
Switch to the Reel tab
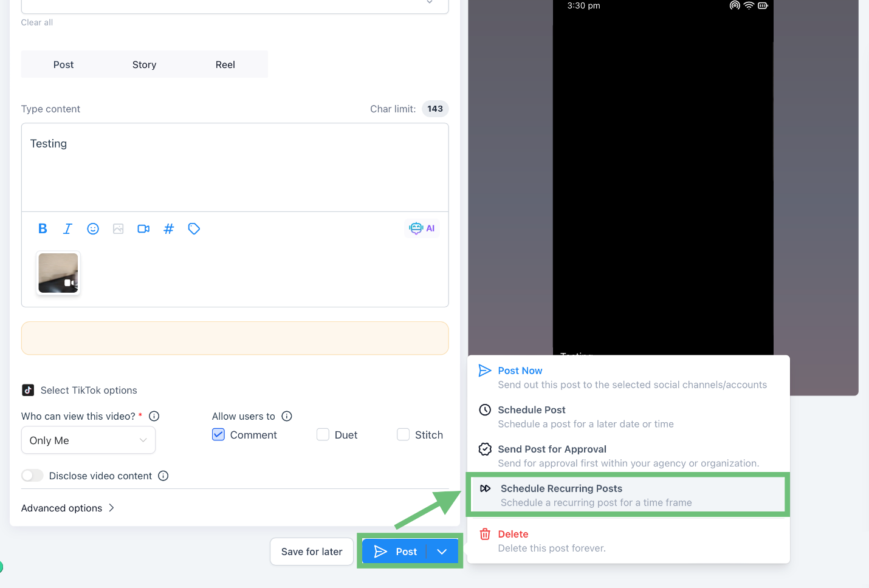click(x=225, y=64)
